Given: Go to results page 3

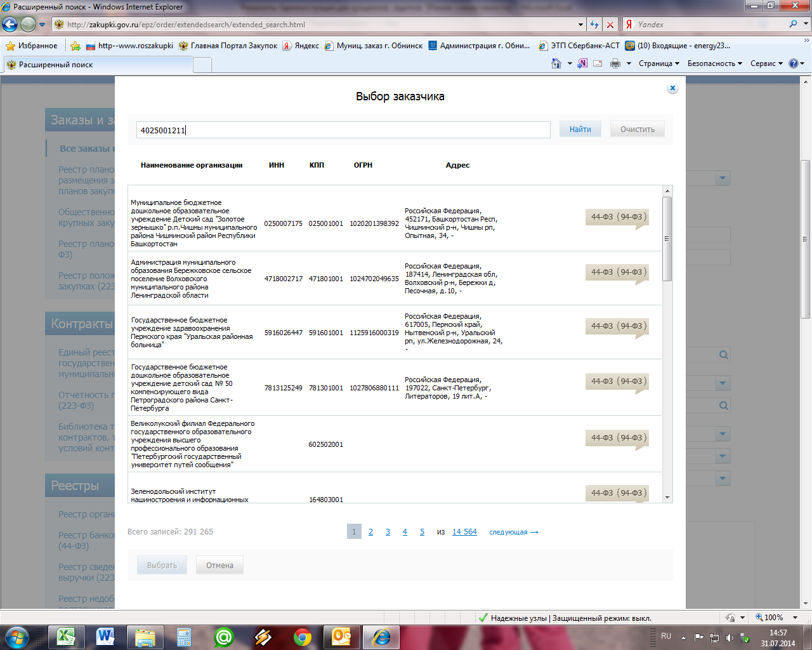Looking at the screenshot, I should click(388, 532).
